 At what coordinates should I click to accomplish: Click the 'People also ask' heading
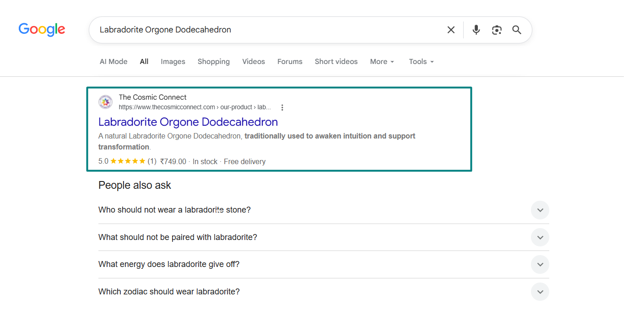[135, 185]
